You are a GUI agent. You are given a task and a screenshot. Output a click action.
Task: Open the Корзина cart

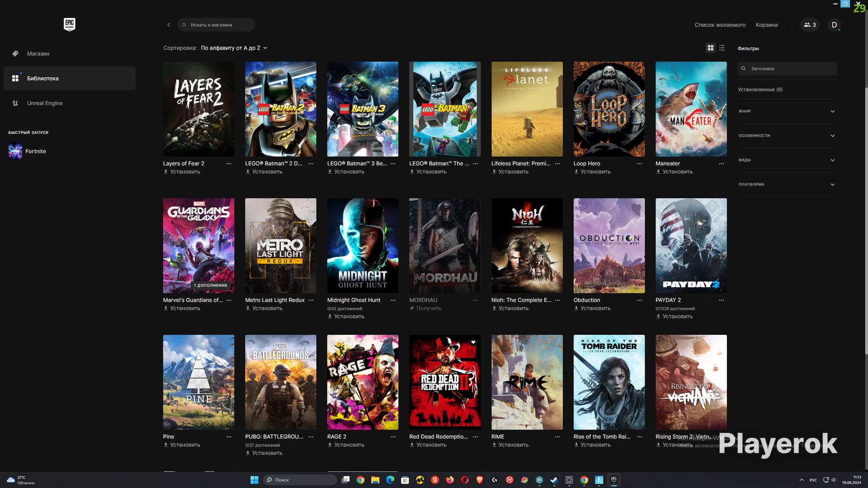pyautogui.click(x=766, y=25)
